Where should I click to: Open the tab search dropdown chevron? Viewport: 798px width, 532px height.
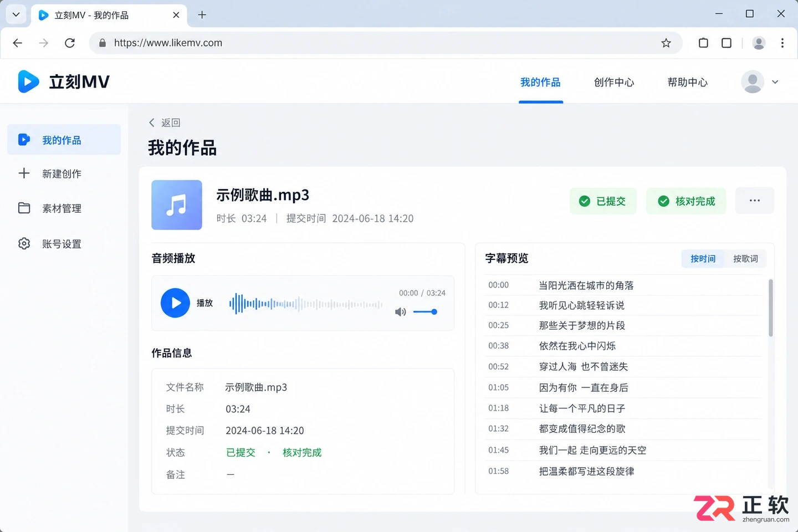(x=16, y=15)
